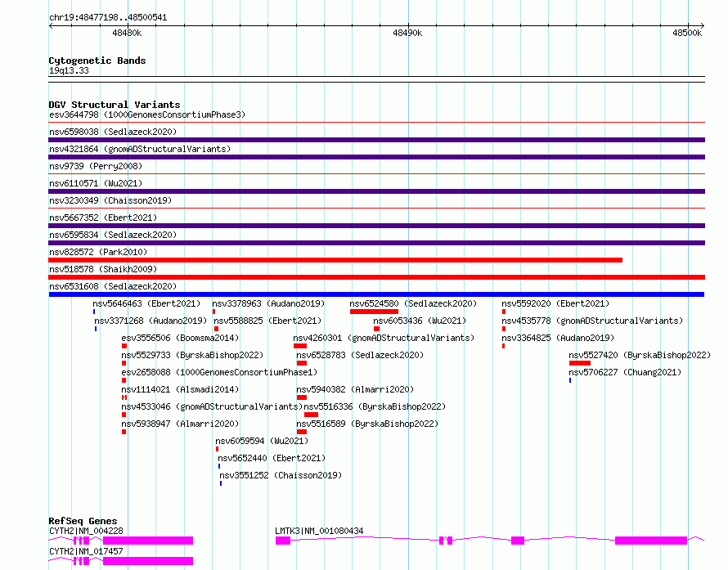Open nsv6053436 Wu2021 variant label

pos(420,321)
